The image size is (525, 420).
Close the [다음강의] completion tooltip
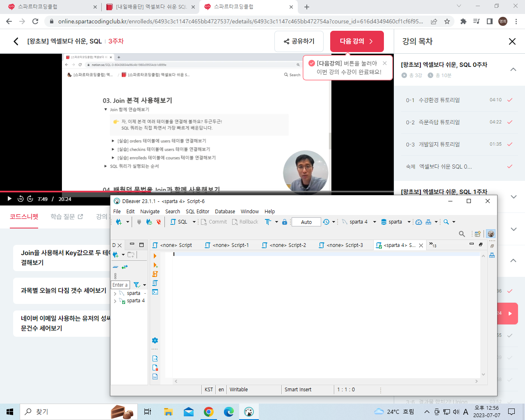coord(384,63)
